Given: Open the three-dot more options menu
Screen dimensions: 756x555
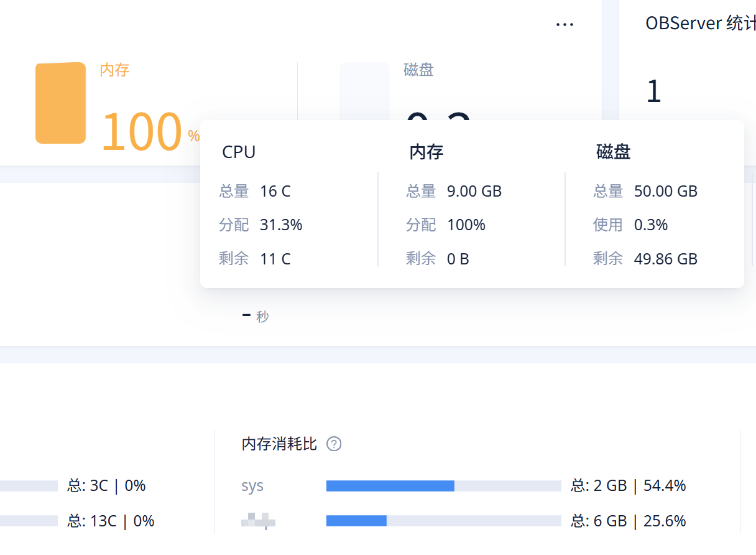Looking at the screenshot, I should point(565,24).
